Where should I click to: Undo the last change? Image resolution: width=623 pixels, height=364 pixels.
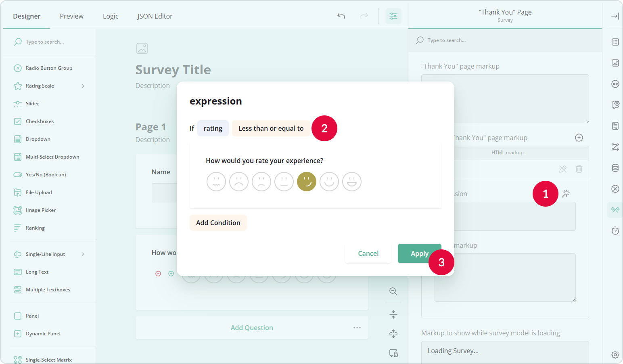pos(341,16)
